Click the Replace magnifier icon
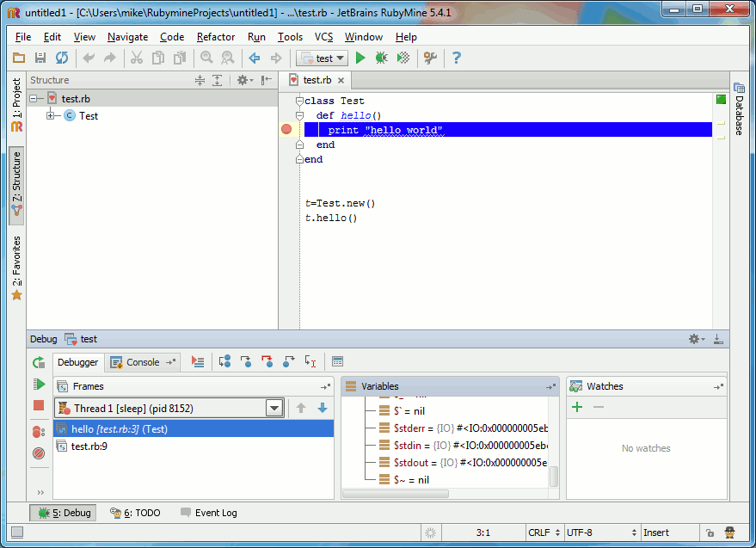The image size is (756, 548). coord(228,58)
